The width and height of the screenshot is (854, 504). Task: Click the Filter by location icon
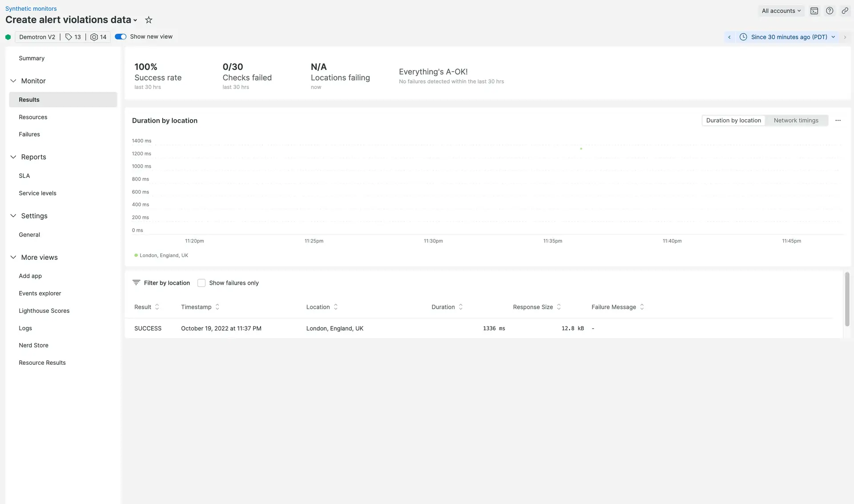136,283
